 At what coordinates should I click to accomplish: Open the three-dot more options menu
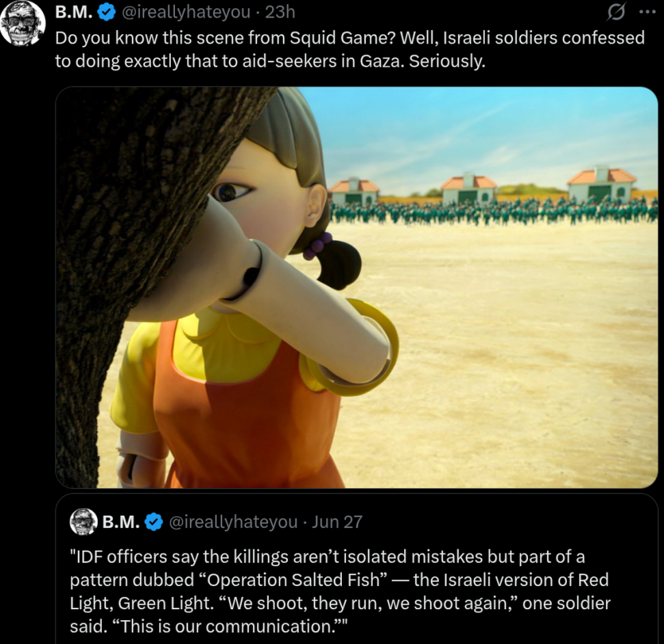click(x=647, y=12)
